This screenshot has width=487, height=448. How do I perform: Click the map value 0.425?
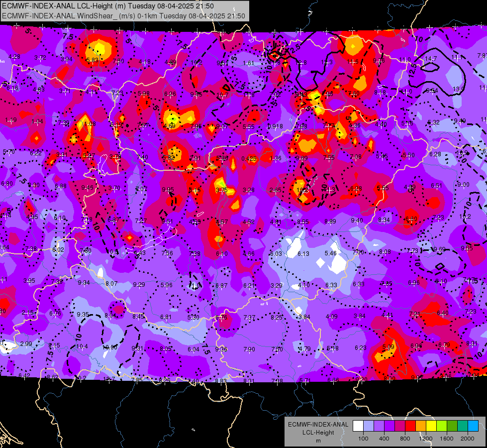click(249, 159)
